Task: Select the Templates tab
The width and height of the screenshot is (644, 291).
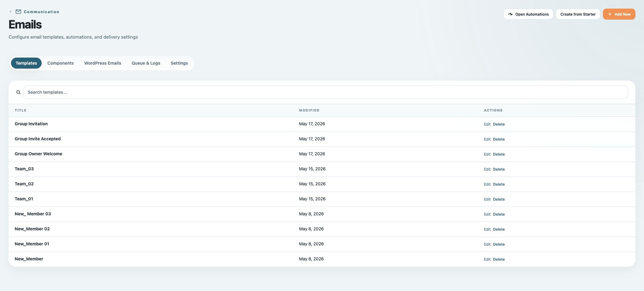Action: (26, 63)
